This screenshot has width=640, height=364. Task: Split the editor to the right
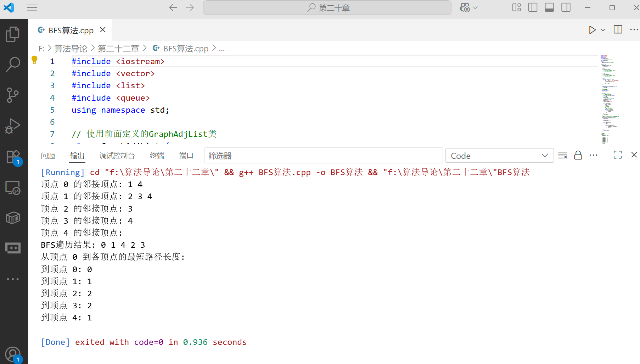618,30
